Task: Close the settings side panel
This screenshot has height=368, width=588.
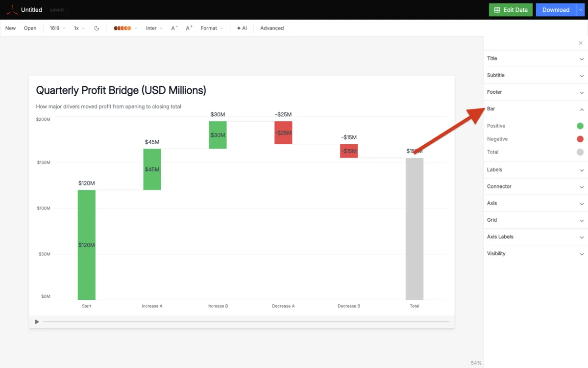Action: [581, 43]
